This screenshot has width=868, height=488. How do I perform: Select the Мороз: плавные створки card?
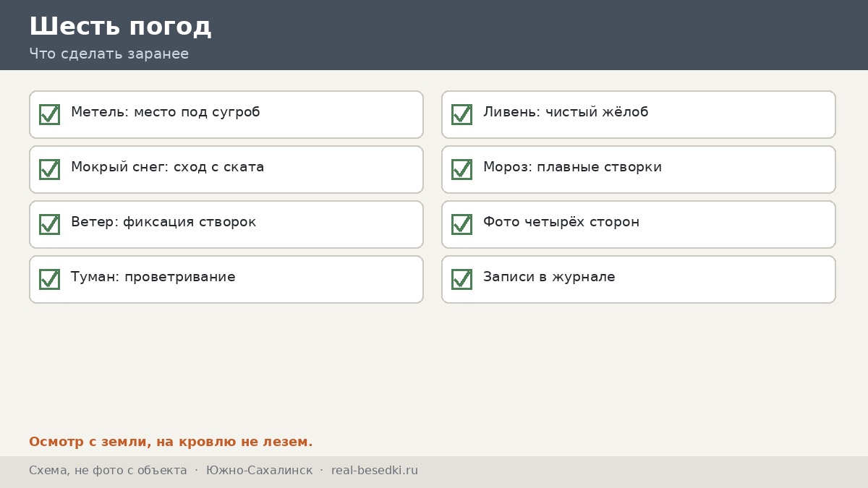[639, 169]
